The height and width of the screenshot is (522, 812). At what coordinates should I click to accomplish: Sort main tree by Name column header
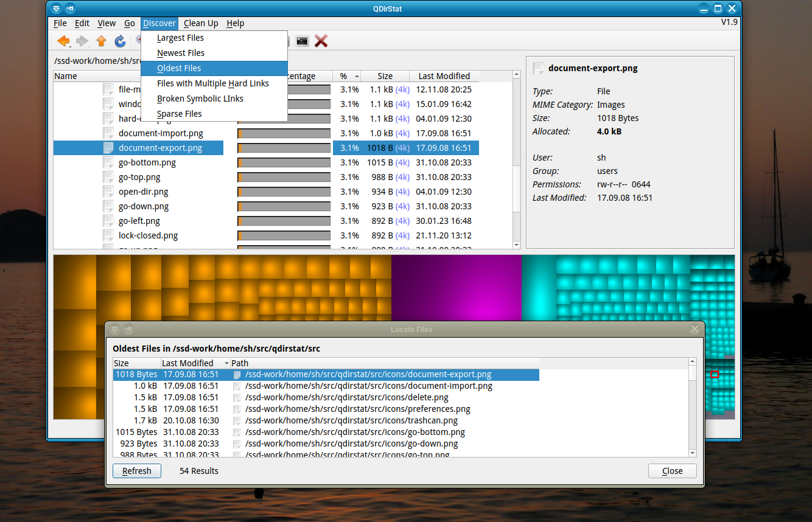coord(97,76)
